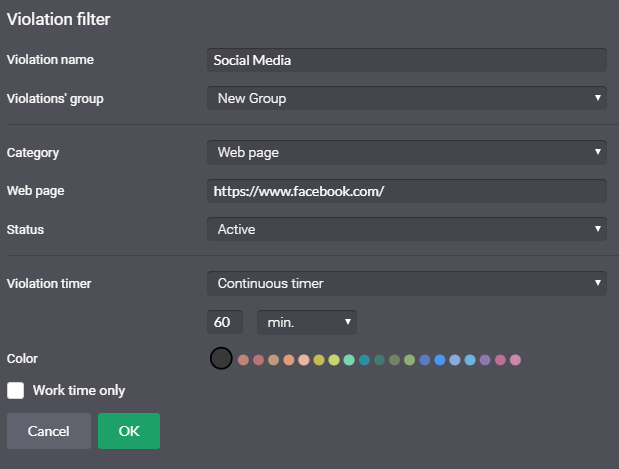Click the Cancel button
Image resolution: width=619 pixels, height=469 pixels.
49,431
